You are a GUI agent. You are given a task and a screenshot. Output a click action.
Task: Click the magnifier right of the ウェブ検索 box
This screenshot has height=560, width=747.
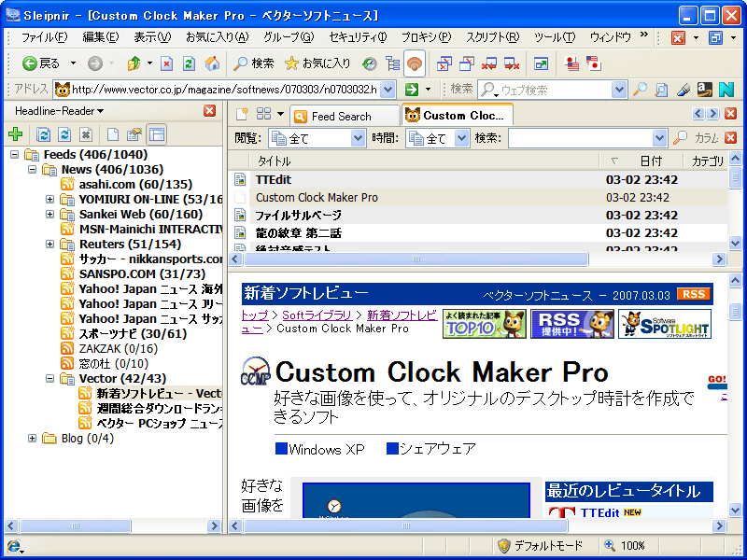(640, 89)
